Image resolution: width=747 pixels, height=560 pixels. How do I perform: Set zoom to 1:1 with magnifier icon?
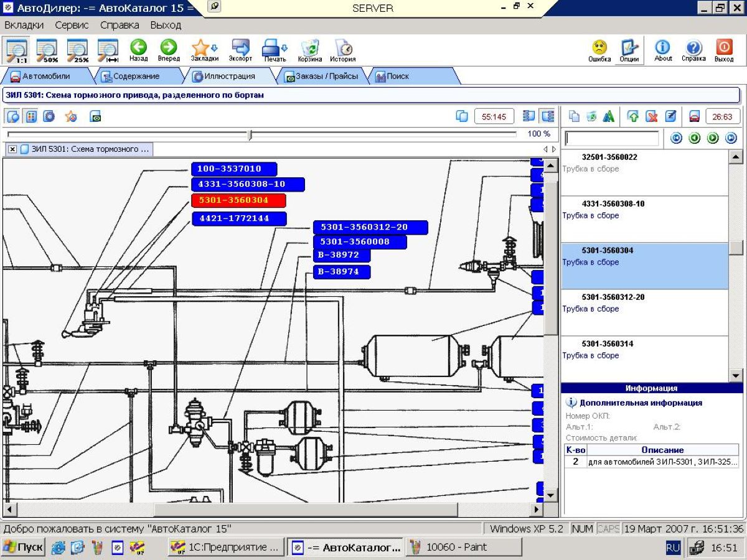16,50
